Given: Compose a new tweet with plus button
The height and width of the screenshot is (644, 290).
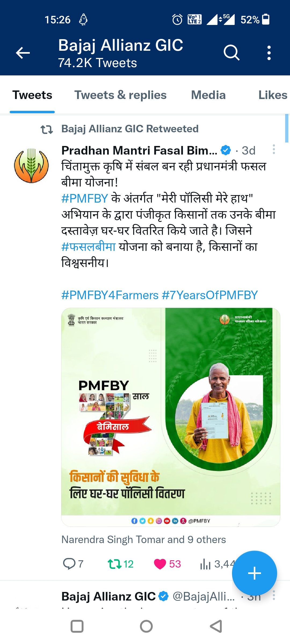Looking at the screenshot, I should 254,573.
